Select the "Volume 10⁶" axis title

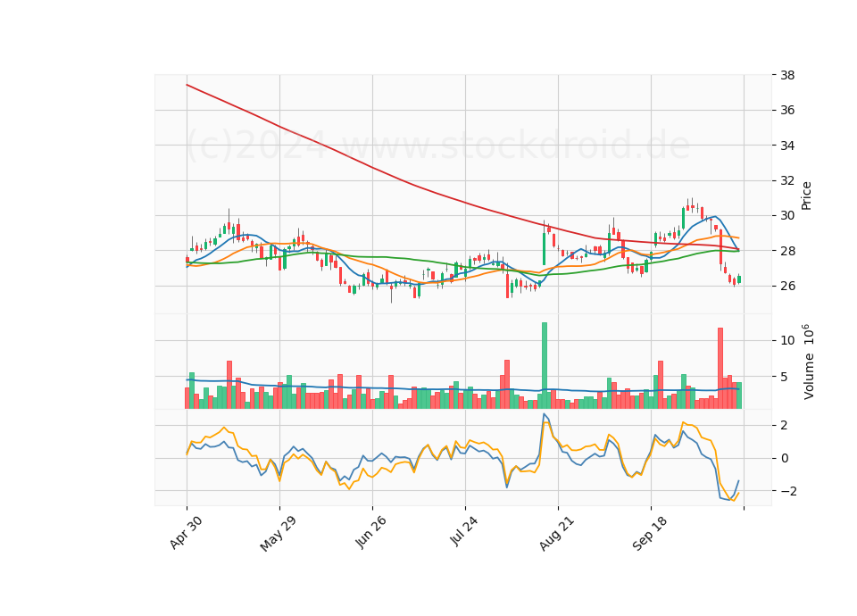coord(808,362)
